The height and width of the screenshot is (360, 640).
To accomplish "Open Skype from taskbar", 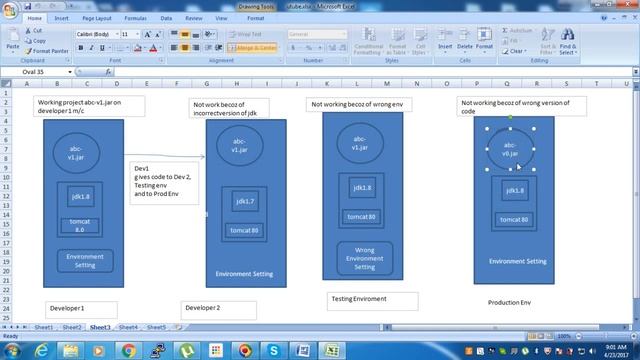I will [x=274, y=351].
